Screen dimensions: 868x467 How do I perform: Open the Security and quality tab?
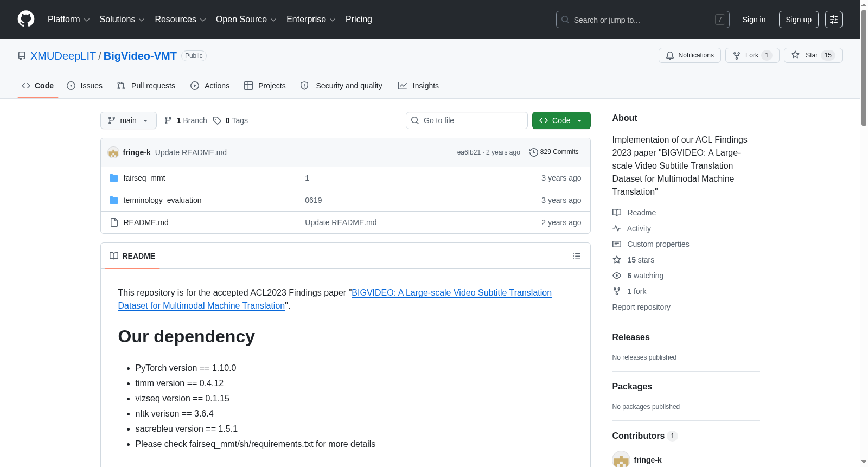tap(341, 86)
